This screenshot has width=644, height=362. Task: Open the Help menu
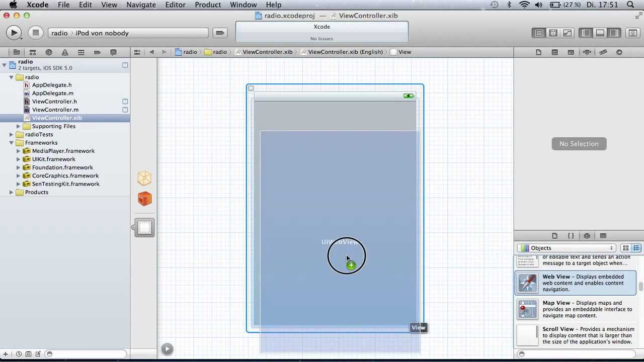coord(274,5)
